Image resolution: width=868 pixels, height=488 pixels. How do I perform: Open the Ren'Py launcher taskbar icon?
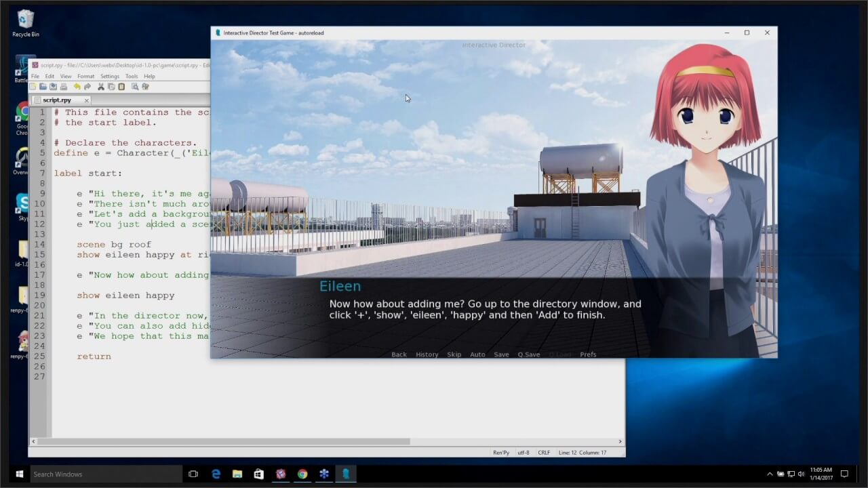tap(346, 474)
